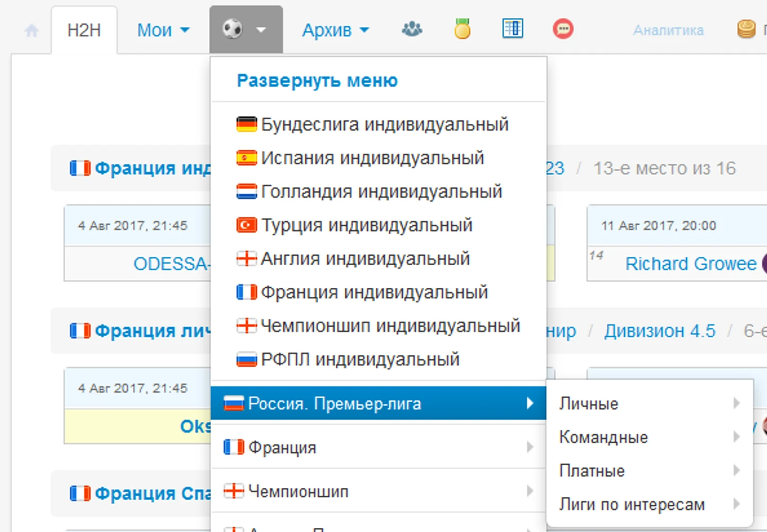Click the Turkish flag icon in menu

point(246,225)
